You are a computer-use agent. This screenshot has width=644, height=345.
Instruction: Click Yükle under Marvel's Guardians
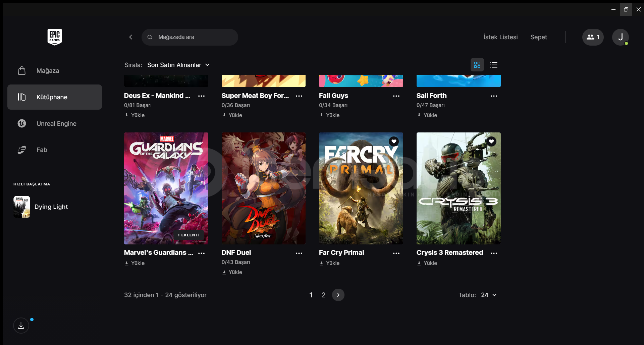135,263
